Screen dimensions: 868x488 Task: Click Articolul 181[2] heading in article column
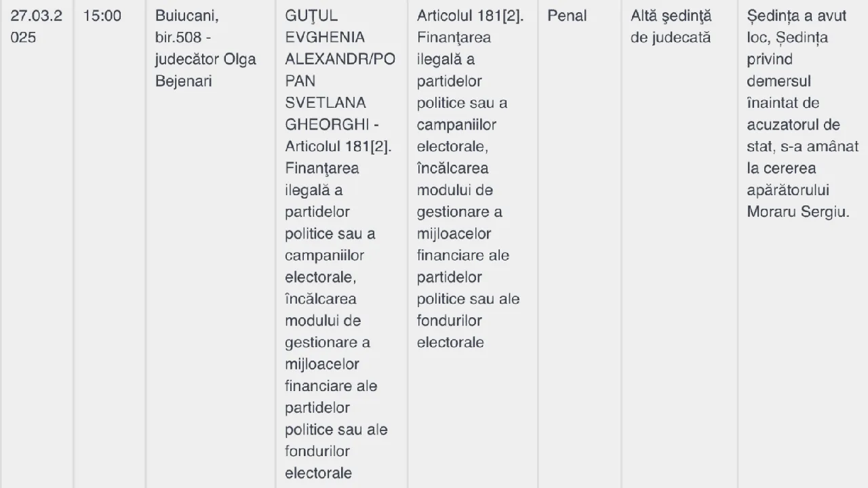click(470, 16)
